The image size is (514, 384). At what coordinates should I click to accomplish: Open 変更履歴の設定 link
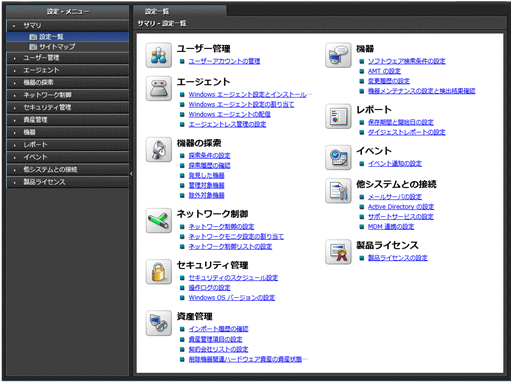[389, 81]
